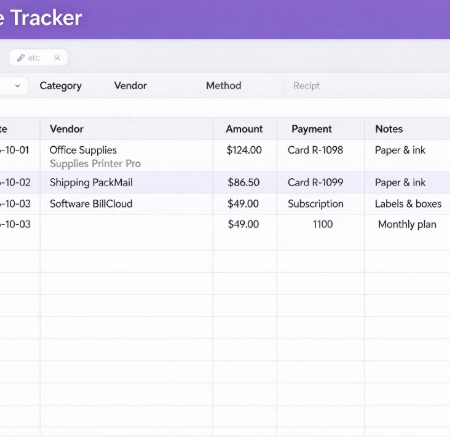Click the date cell ending -10-02
The width and height of the screenshot is (450, 437).
click(x=15, y=182)
